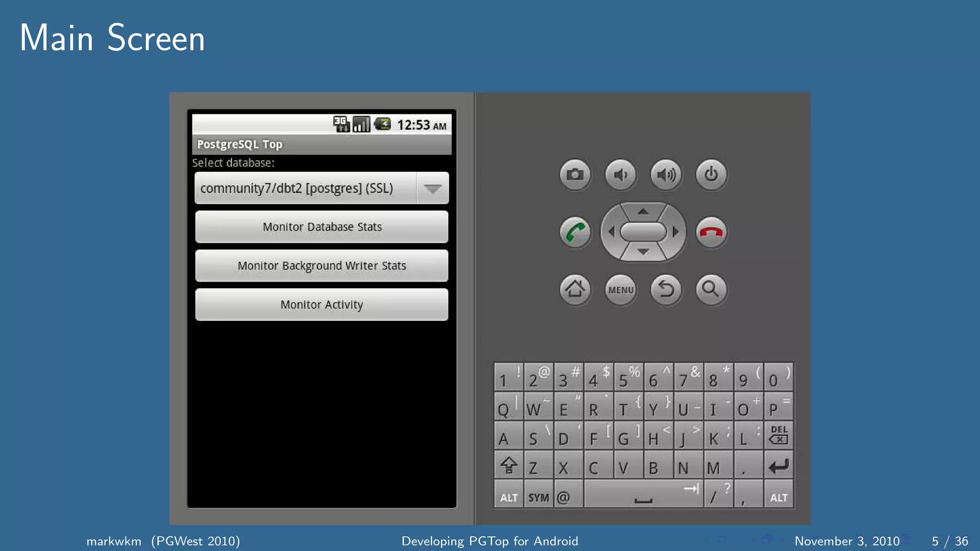Click the Z key on keyboard
Image resolution: width=980 pixels, height=551 pixels.
[x=539, y=464]
